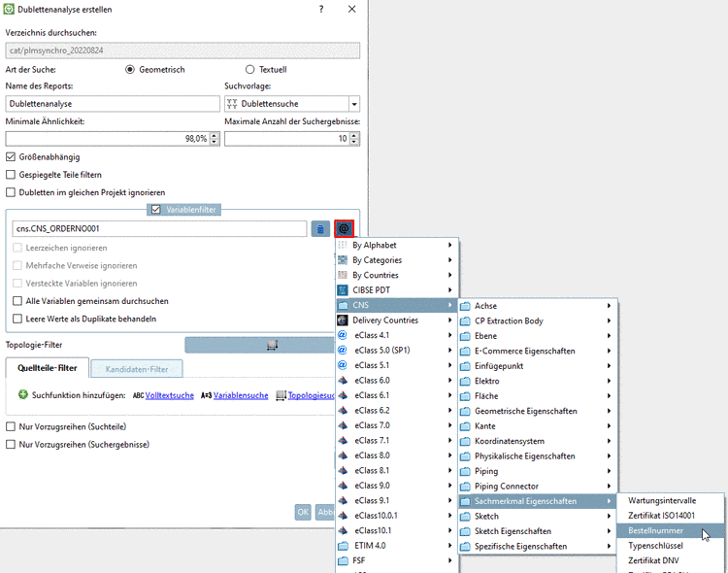Click the blue database icon beside variable field

[x=320, y=228]
